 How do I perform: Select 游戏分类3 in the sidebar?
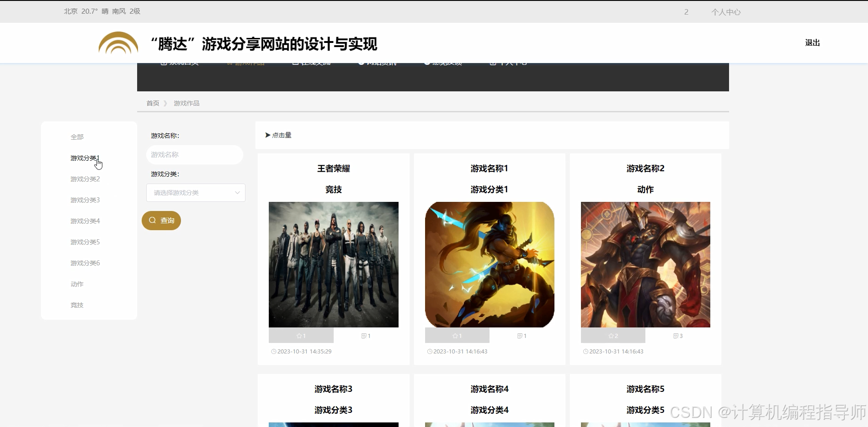[x=85, y=200]
